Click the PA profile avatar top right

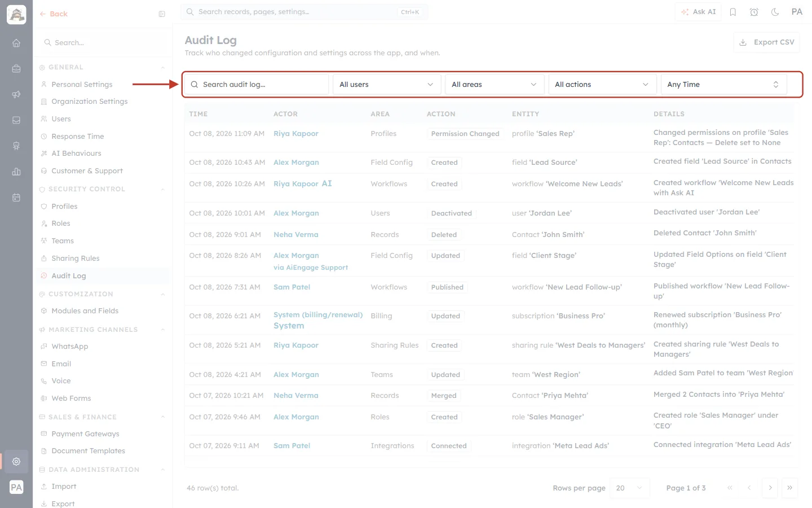click(797, 12)
